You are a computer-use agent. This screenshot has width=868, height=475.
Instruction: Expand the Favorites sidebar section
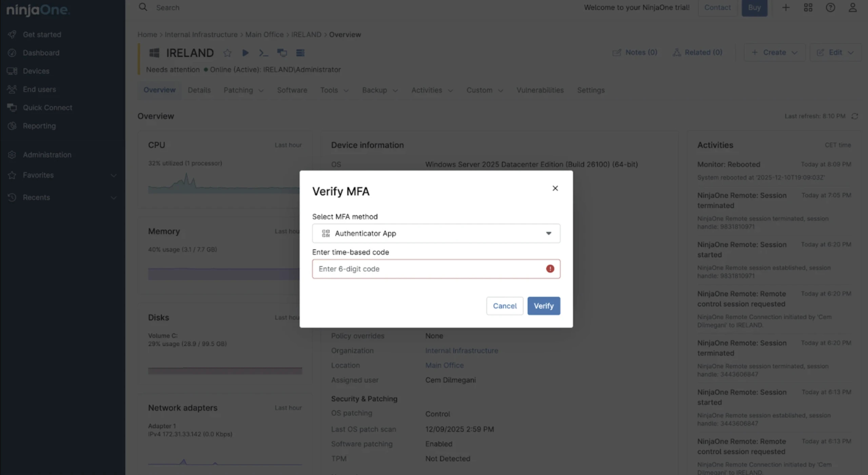(114, 175)
